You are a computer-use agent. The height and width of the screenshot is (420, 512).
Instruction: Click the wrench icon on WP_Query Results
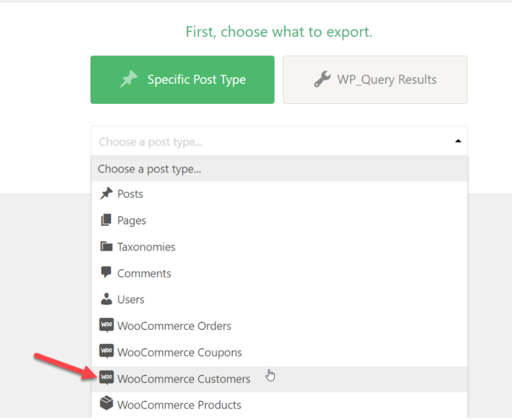322,80
